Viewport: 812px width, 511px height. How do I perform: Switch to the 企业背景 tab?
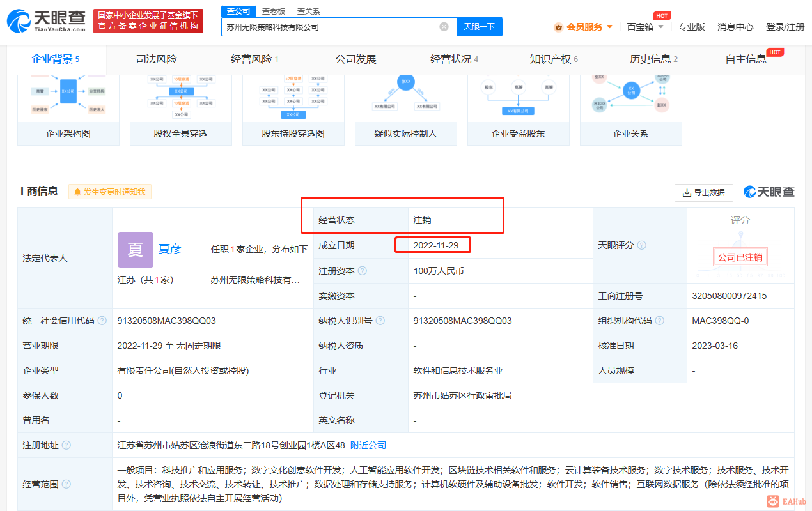coord(56,59)
